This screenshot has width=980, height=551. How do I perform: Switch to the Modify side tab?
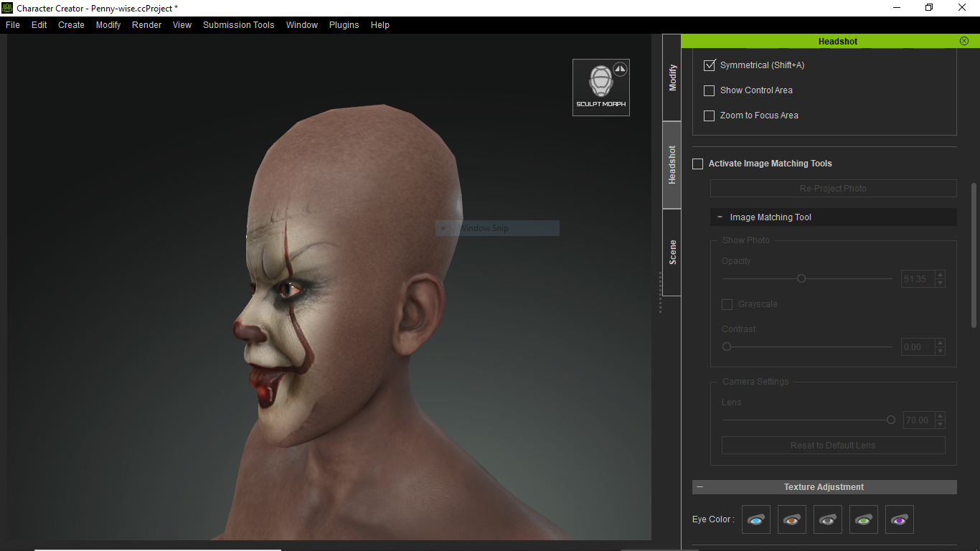[672, 77]
